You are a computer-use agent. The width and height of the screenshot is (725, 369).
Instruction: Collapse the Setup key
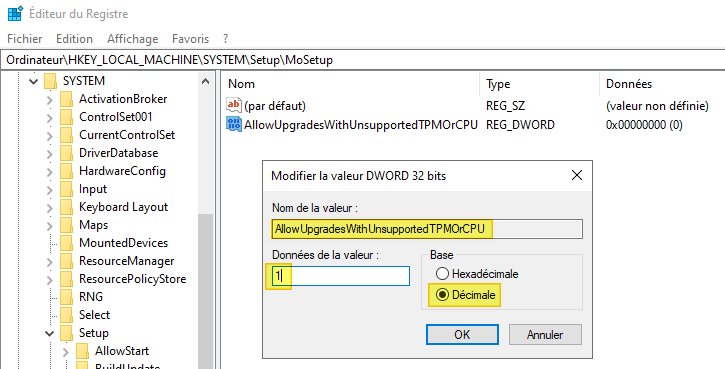click(x=49, y=333)
